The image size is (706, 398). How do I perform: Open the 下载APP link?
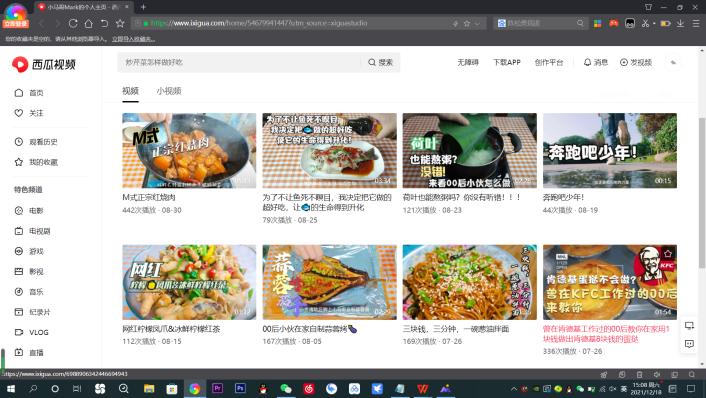507,62
